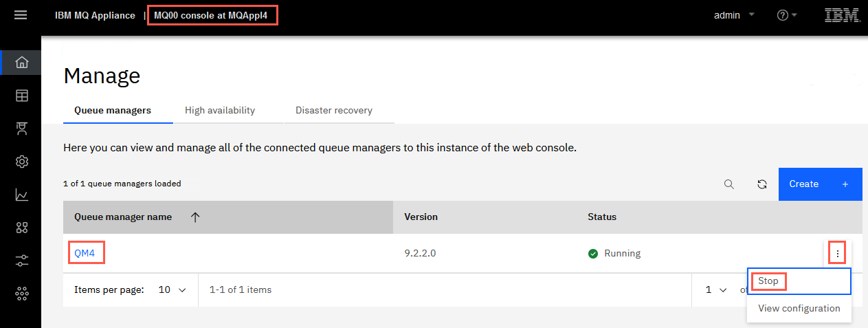This screenshot has width=868, height=328.
Task: Click the search magnifier icon
Action: pyautogui.click(x=729, y=184)
